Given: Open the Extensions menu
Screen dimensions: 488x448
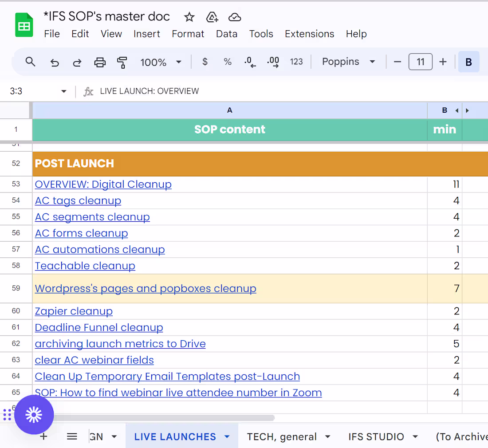Looking at the screenshot, I should point(309,34).
